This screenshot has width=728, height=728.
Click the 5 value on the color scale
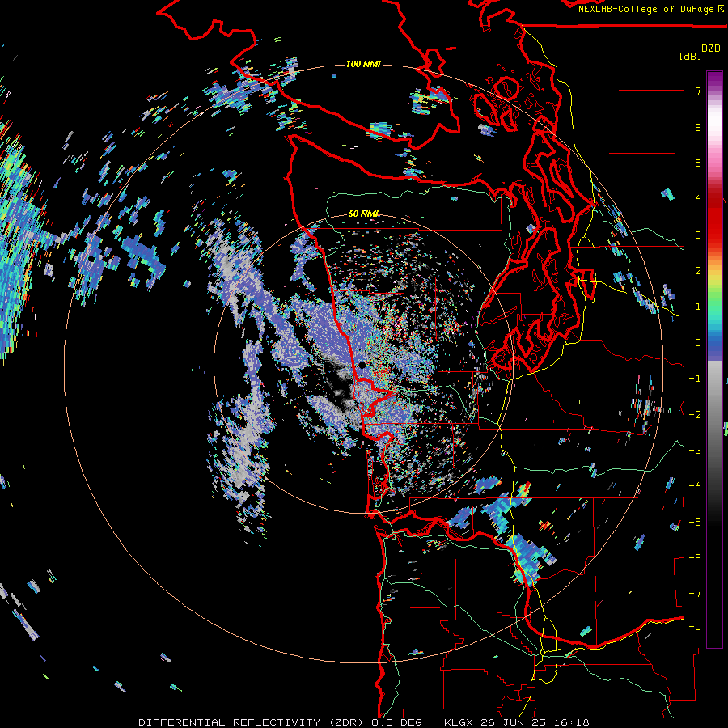click(698, 163)
